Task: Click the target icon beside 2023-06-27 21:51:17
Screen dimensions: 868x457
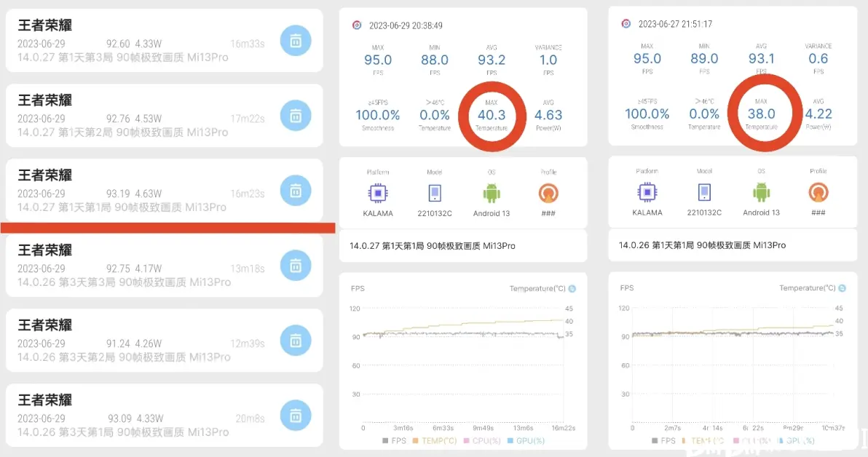Action: point(626,24)
